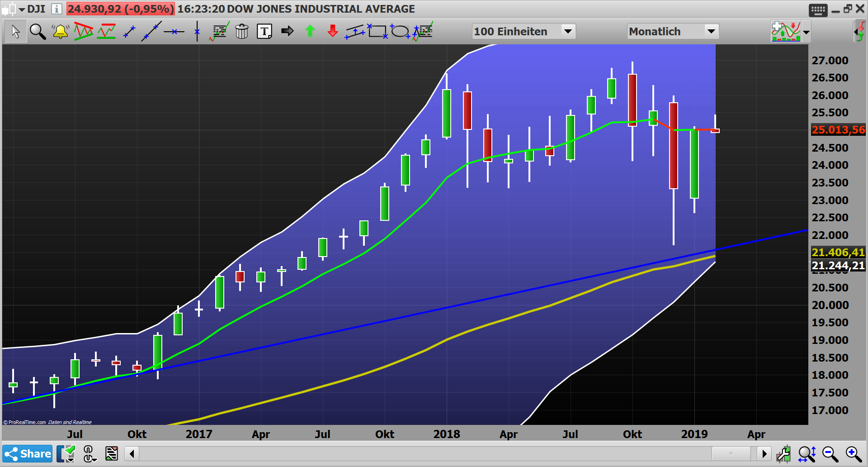Screen dimensions: 868x467
Task: Select the rectangle drawing tool
Action: coord(377,31)
